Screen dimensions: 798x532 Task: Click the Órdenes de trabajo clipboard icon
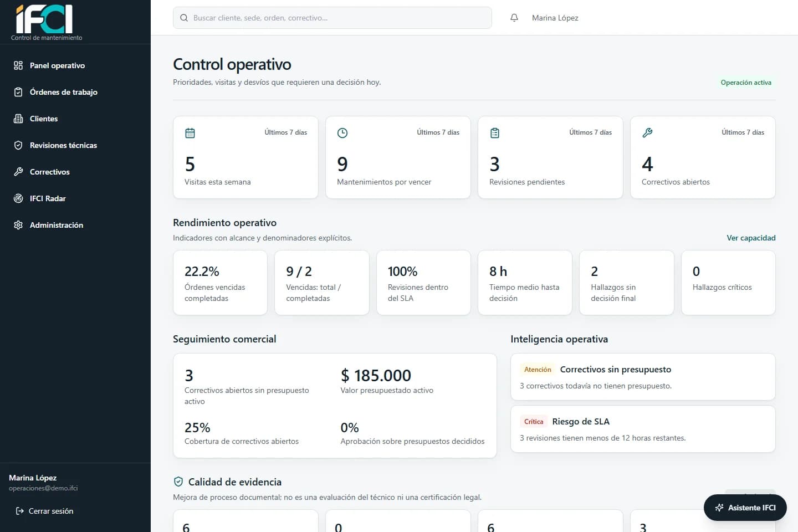[18, 92]
